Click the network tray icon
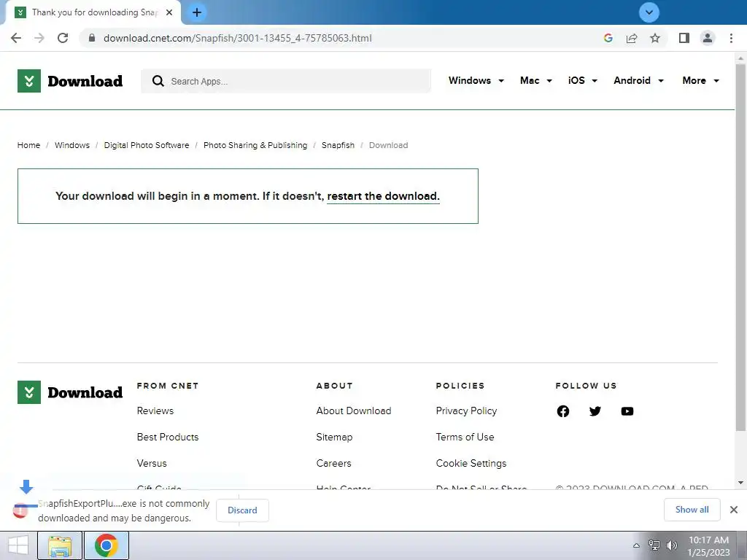This screenshot has height=560, width=747. [654, 545]
